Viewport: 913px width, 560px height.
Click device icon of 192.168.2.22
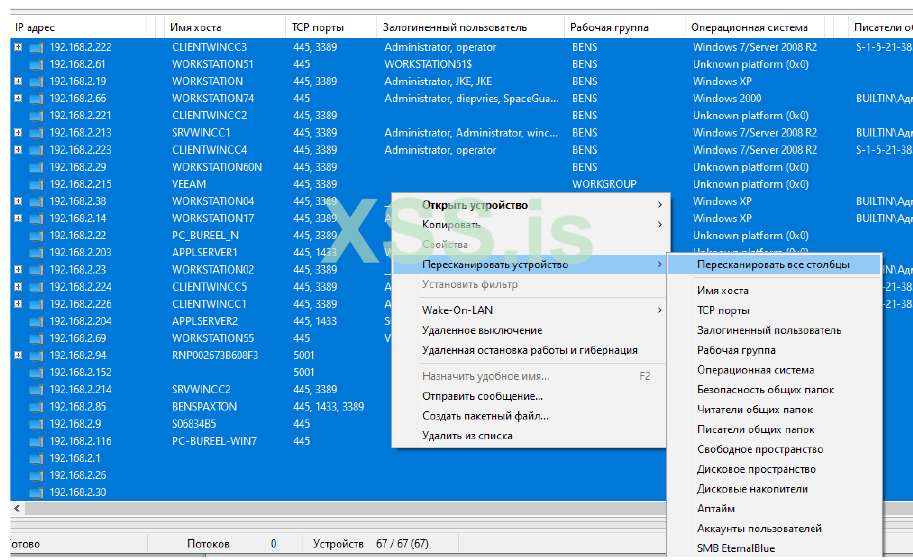[x=36, y=236]
